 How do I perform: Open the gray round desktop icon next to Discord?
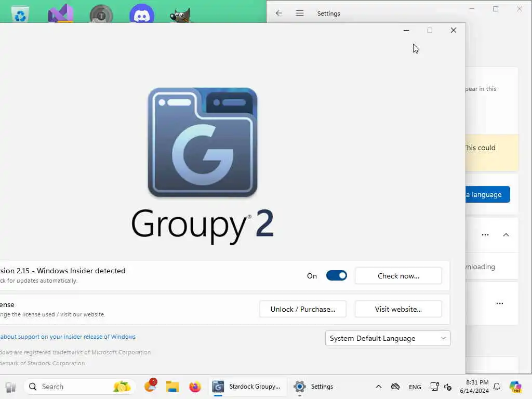pos(101,14)
